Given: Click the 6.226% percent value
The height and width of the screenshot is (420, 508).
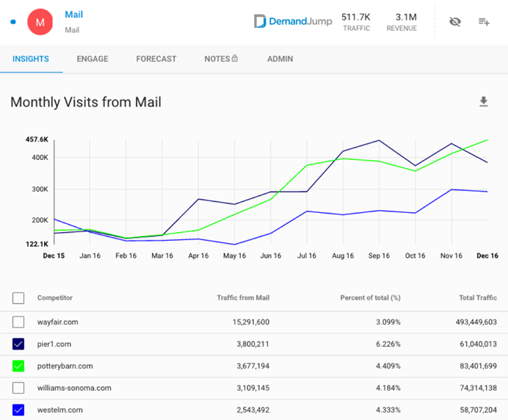Looking at the screenshot, I should coord(388,344).
